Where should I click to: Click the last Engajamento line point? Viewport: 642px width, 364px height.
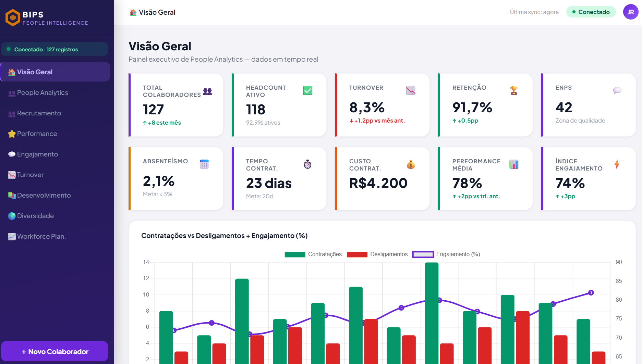pos(591,292)
